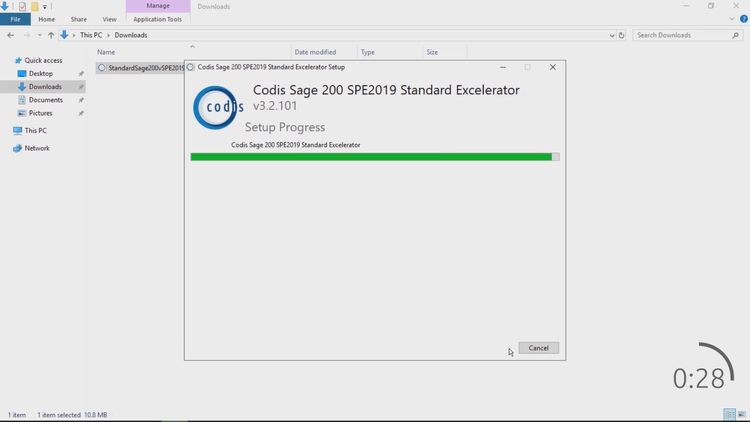Click Downloads in the address breadcrumb
Viewport: 750px width, 422px height.
[x=131, y=35]
